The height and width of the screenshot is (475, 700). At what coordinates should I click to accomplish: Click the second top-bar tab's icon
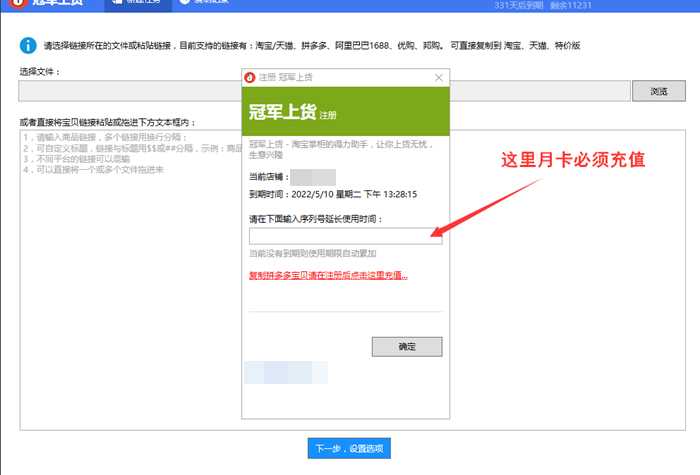point(184,4)
